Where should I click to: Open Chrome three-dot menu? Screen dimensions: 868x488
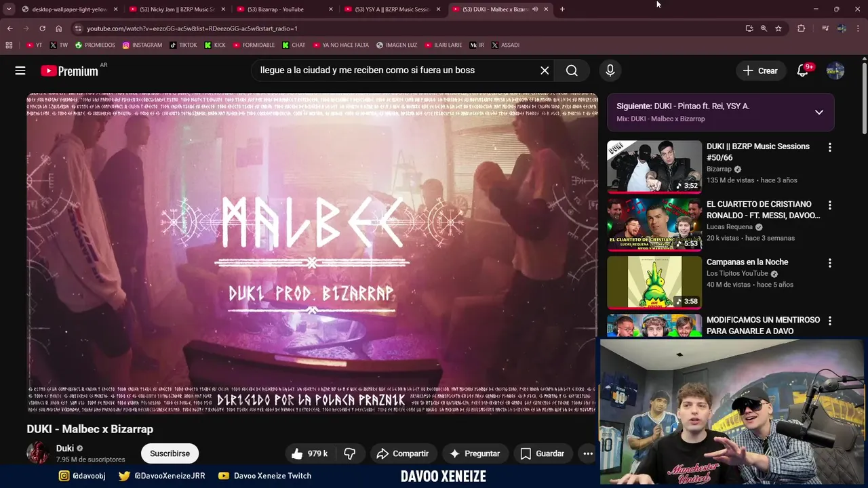point(857,28)
